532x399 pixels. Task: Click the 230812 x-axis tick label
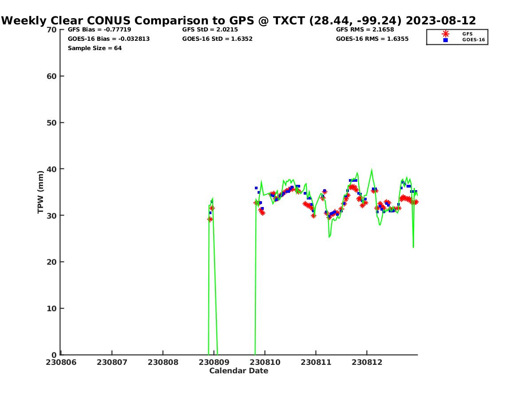pos(367,362)
